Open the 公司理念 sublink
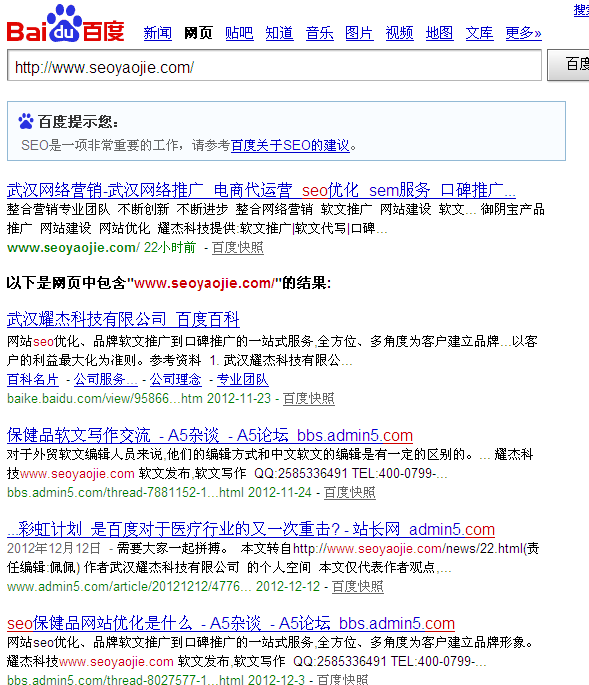Screen dimensions: 589x685 tap(176, 379)
